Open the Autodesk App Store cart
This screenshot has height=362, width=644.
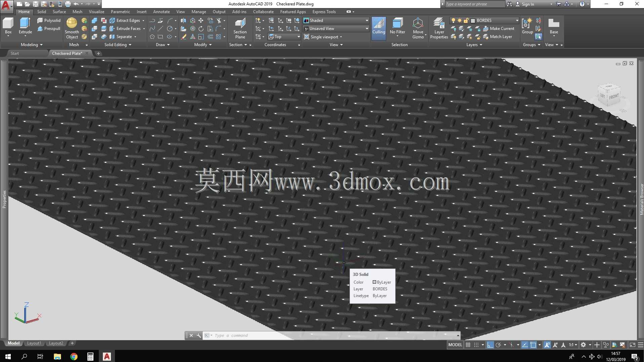(559, 4)
